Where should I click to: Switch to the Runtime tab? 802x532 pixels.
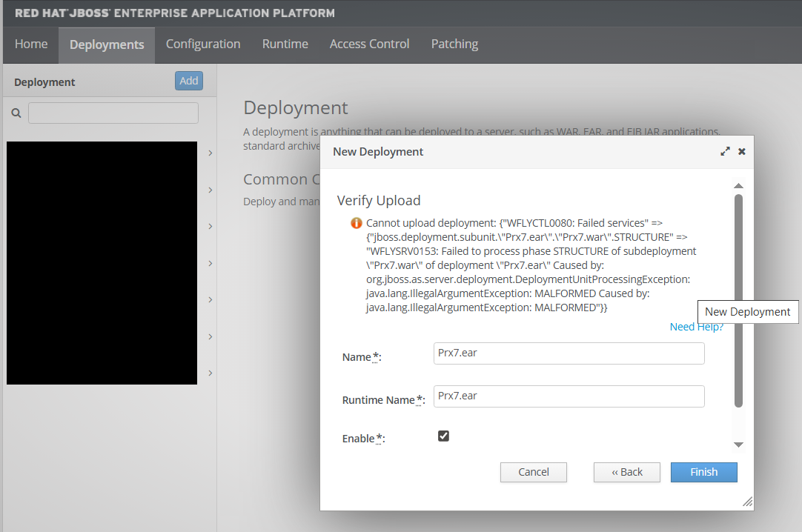[x=285, y=44]
